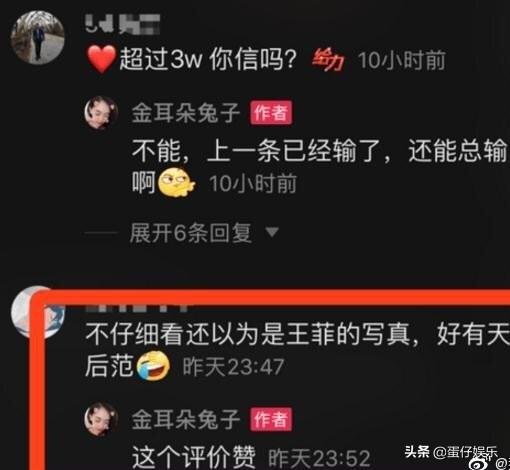Expand 展开6条回复

click(190, 232)
